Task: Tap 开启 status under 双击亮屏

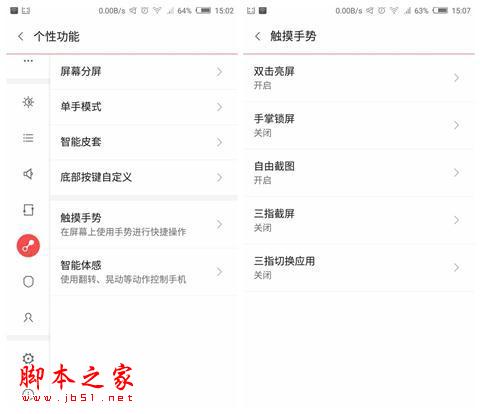Action: pyautogui.click(x=263, y=86)
